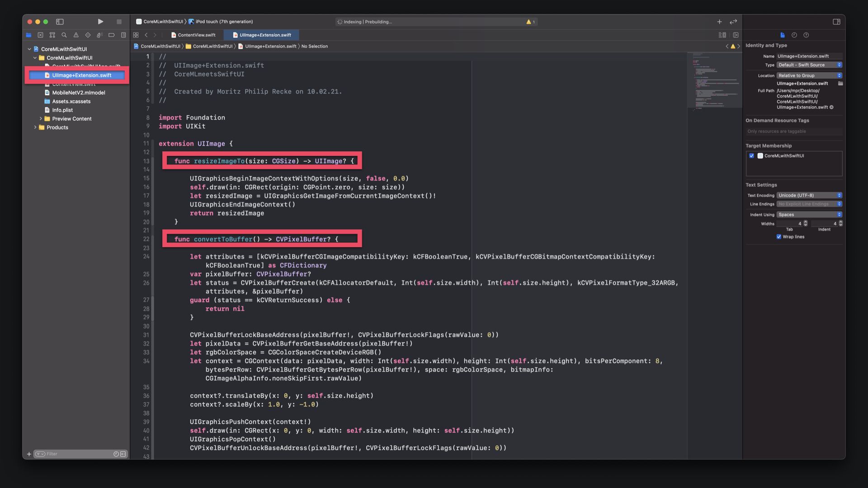Select MobileNetV2.mlmodel in navigator

tap(78, 93)
